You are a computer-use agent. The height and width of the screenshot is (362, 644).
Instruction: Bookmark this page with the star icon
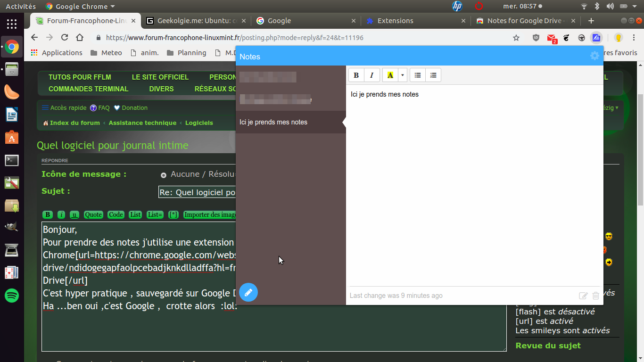(516, 38)
